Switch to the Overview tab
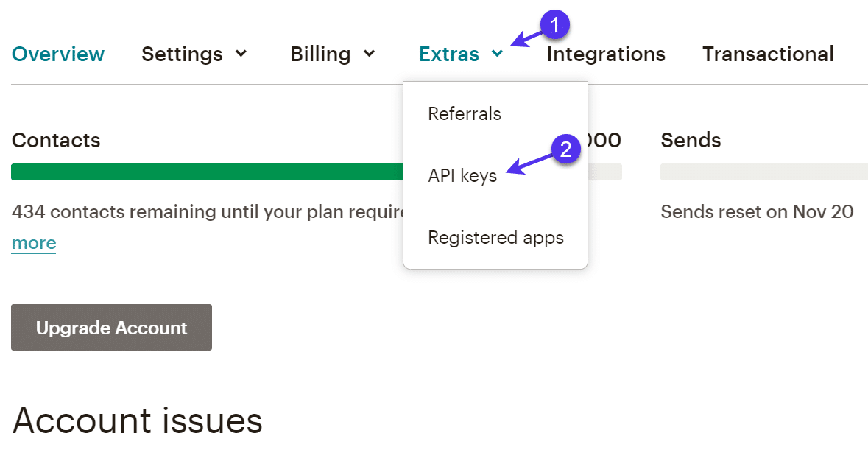The width and height of the screenshot is (868, 461). pos(57,54)
